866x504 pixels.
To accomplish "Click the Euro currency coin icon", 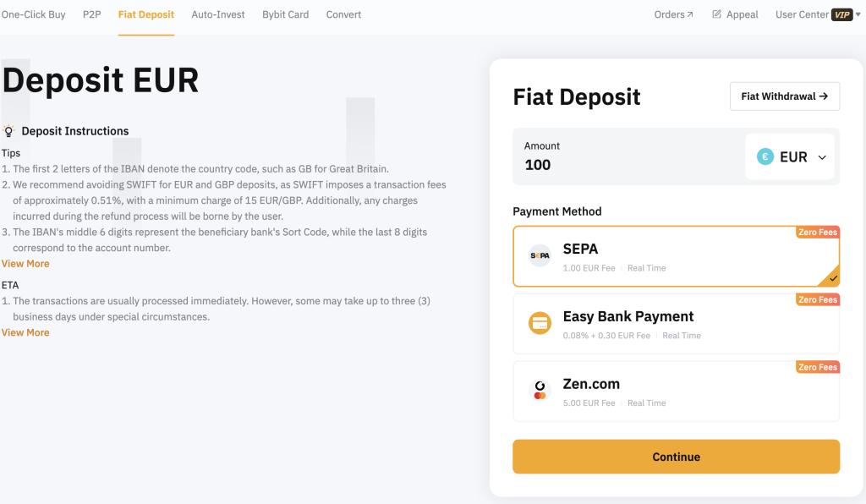I will [765, 156].
